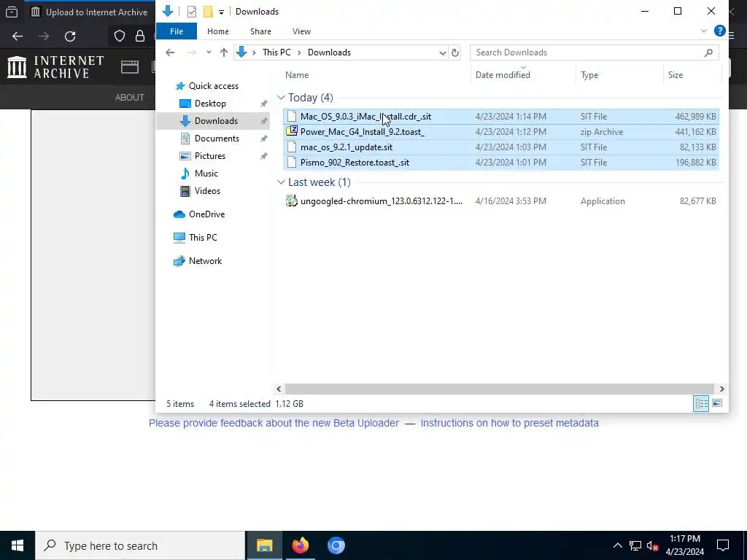Collapse the Today (4) group
Viewport: 747px width, 560px height.
(281, 98)
